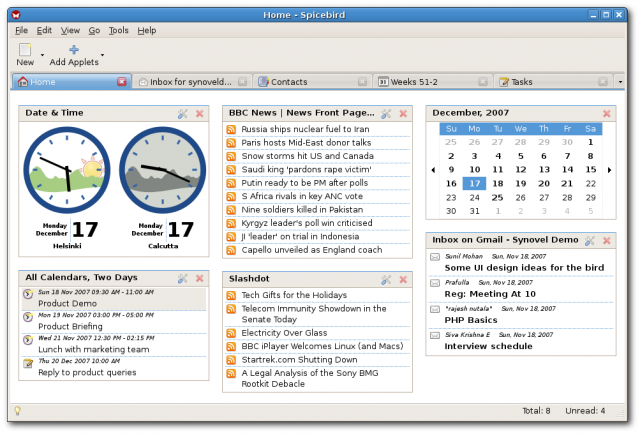The height and width of the screenshot is (434, 640).
Task: Select December 31 in the calendar
Action: pos(474,211)
